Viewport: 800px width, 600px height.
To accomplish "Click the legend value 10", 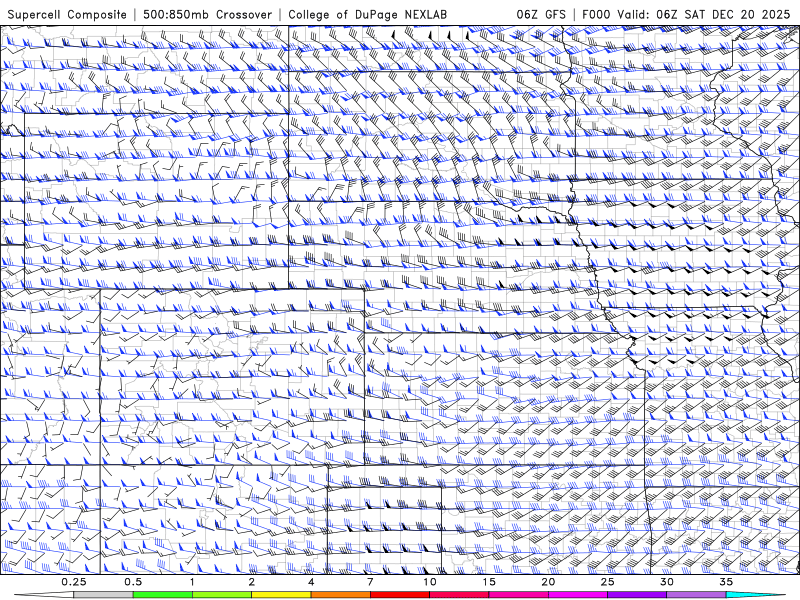I will pos(430,582).
